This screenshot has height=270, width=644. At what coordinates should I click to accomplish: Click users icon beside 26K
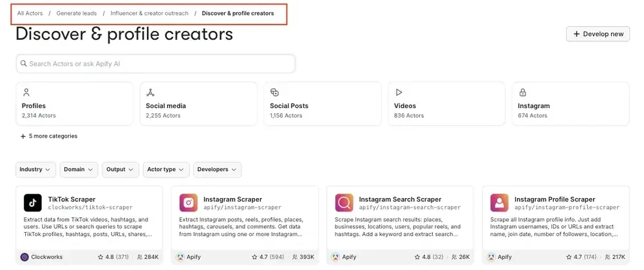click(x=454, y=257)
